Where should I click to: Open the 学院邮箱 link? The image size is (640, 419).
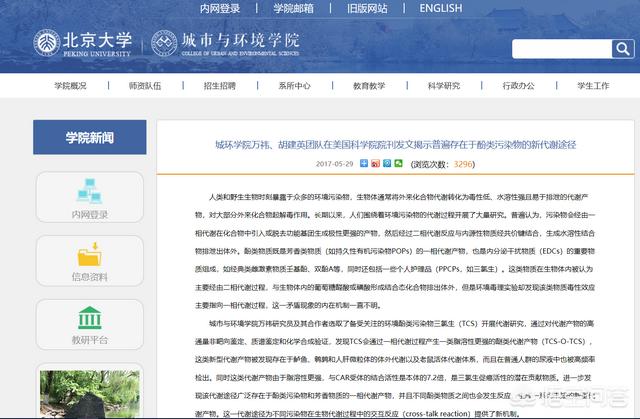pos(293,8)
